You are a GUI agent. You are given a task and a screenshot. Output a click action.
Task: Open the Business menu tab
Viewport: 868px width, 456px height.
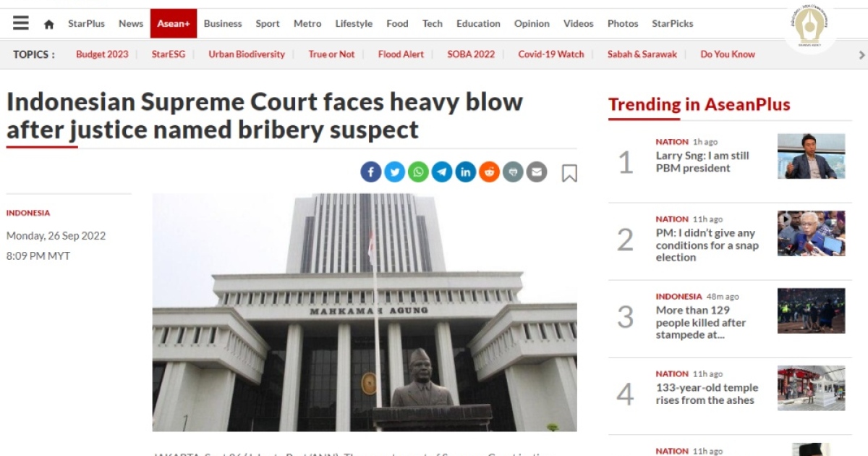(223, 23)
